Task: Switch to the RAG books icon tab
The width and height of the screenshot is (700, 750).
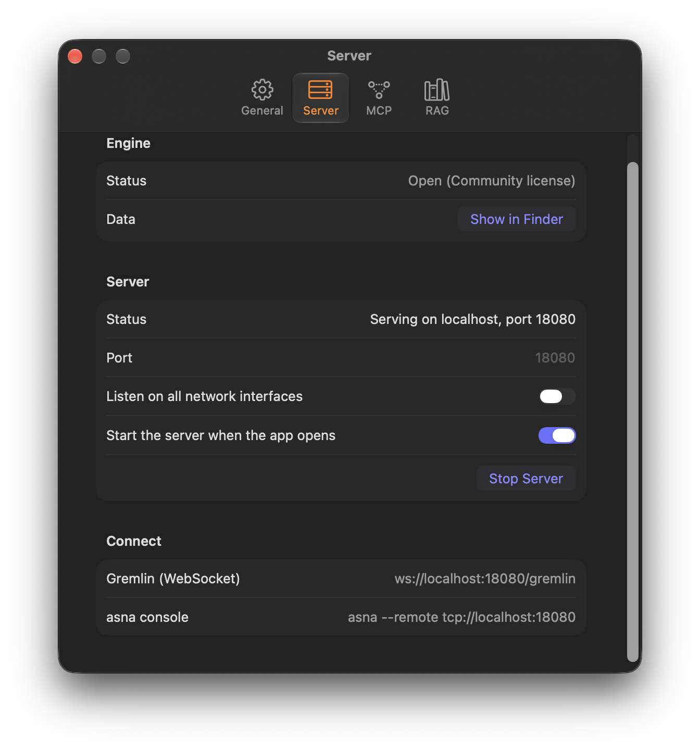Action: pyautogui.click(x=437, y=98)
